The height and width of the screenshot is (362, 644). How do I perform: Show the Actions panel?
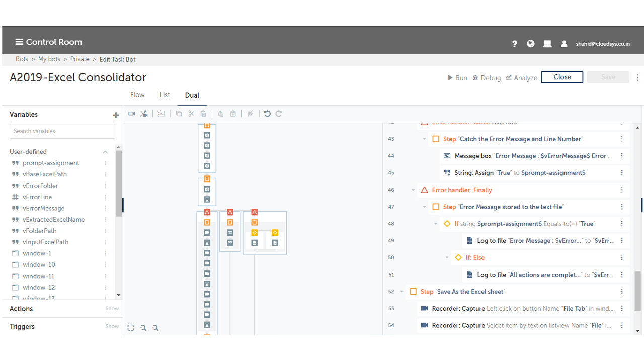tap(112, 309)
